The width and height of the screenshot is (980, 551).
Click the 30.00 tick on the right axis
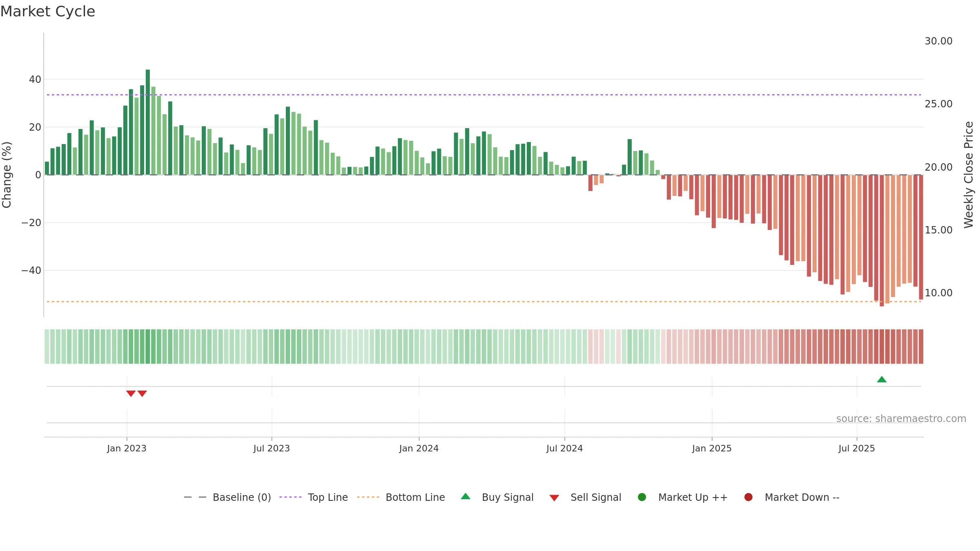point(939,41)
